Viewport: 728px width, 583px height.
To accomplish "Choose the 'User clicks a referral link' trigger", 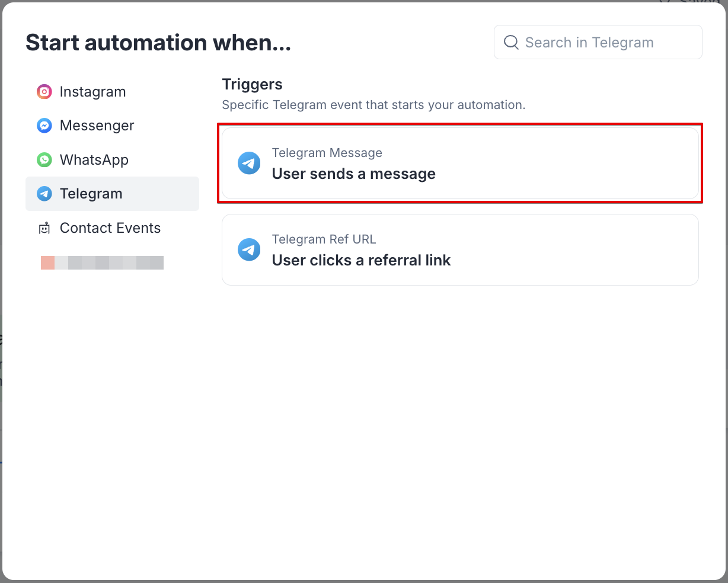I will 362,261.
